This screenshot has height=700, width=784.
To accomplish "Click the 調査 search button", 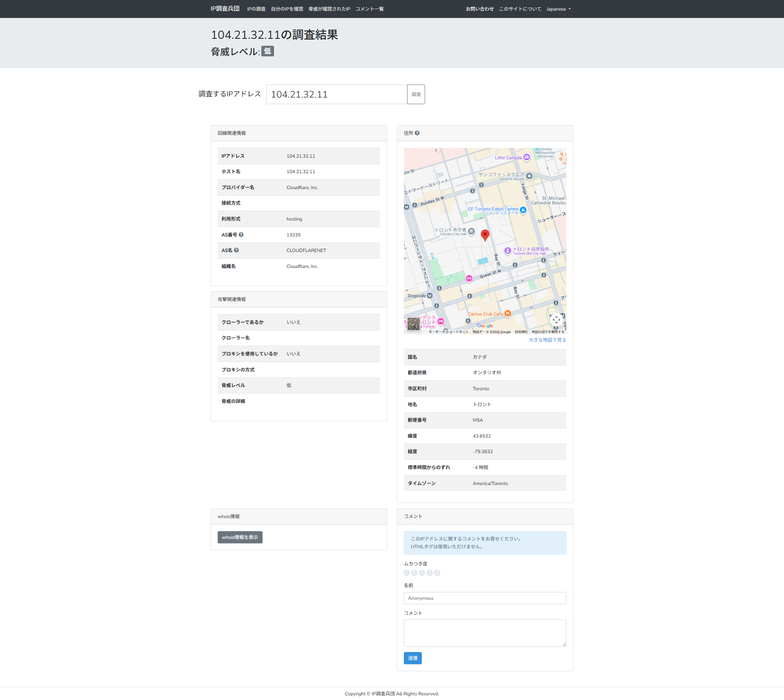I will click(416, 94).
